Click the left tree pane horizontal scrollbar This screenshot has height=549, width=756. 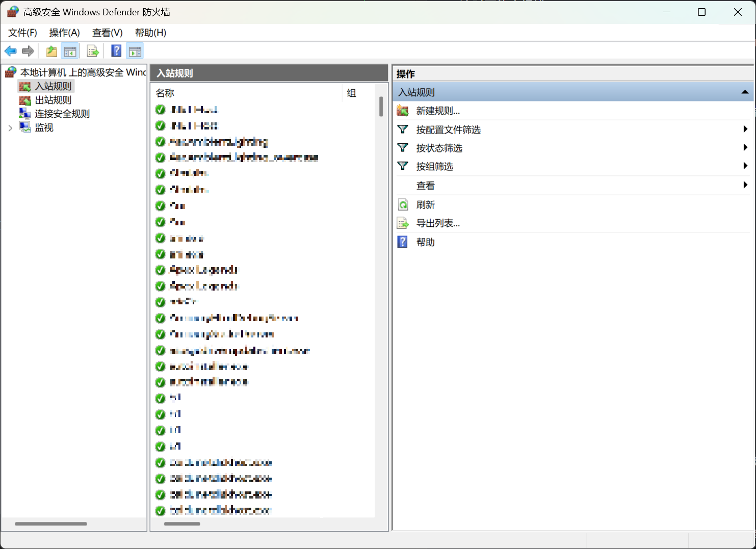(51, 524)
